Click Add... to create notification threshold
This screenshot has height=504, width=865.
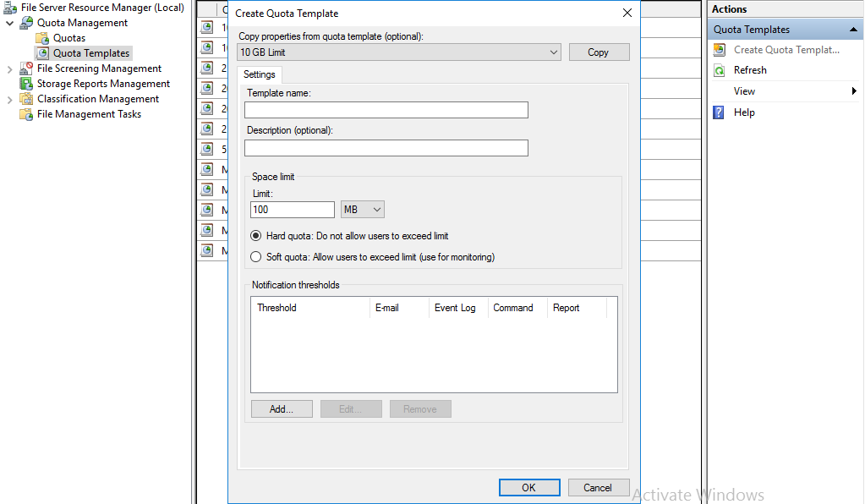pos(282,409)
